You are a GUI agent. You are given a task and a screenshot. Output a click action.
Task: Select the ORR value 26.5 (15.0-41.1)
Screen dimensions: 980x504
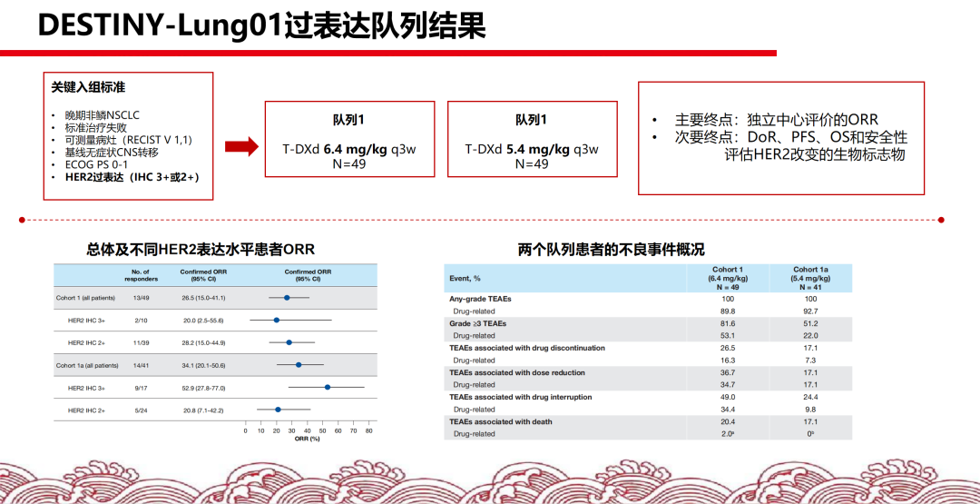(202, 298)
